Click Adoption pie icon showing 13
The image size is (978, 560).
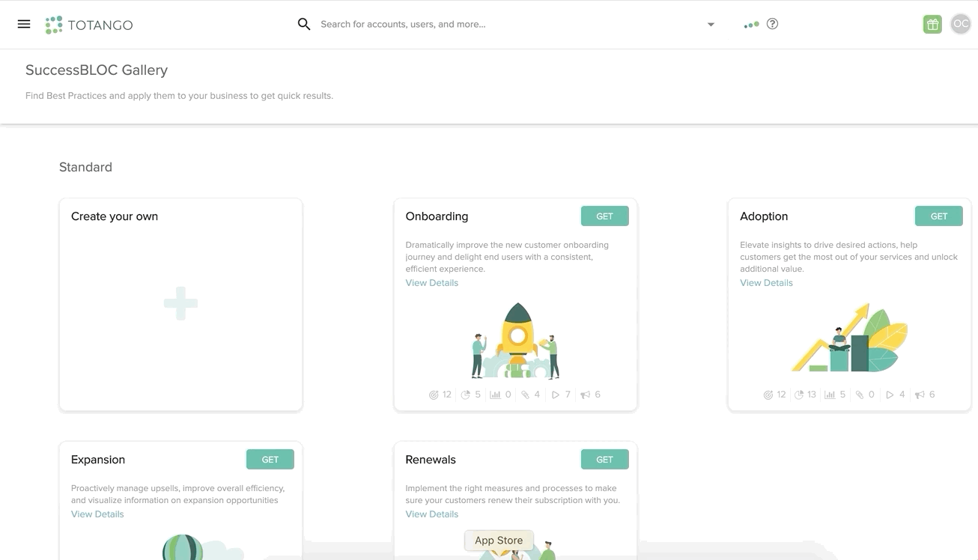[x=799, y=395]
